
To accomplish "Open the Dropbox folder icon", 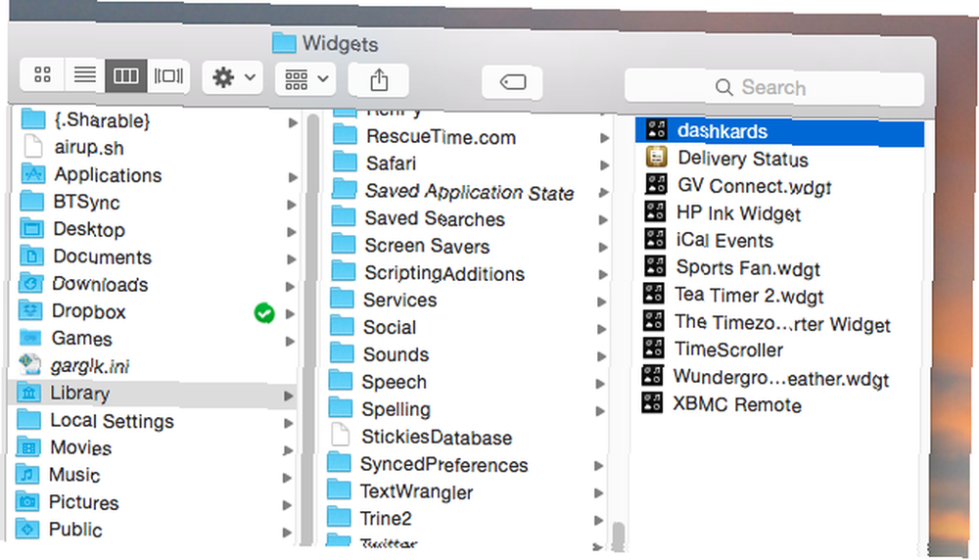I will coord(30,310).
